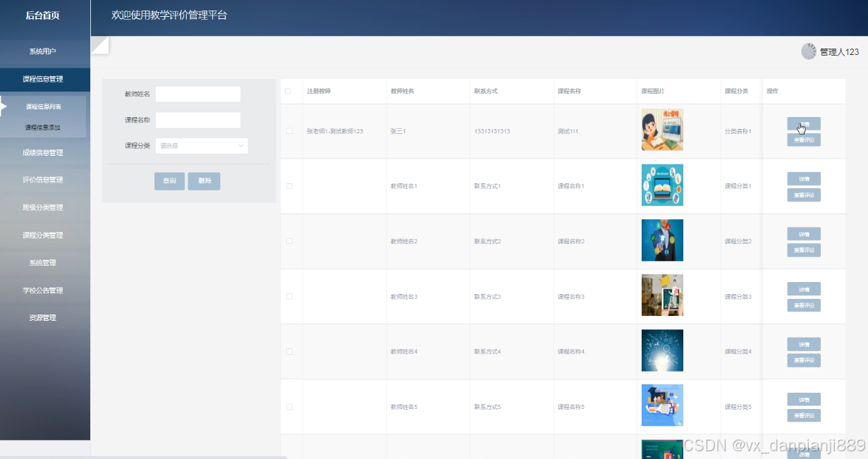Click cell 联系方式1

pos(487,186)
